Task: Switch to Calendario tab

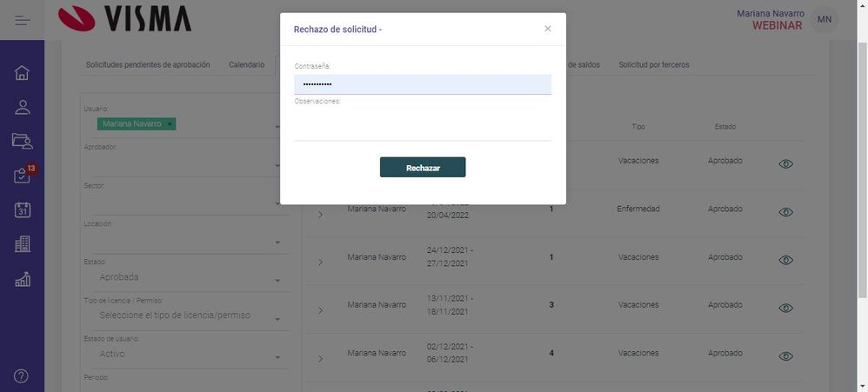Action: (x=246, y=64)
